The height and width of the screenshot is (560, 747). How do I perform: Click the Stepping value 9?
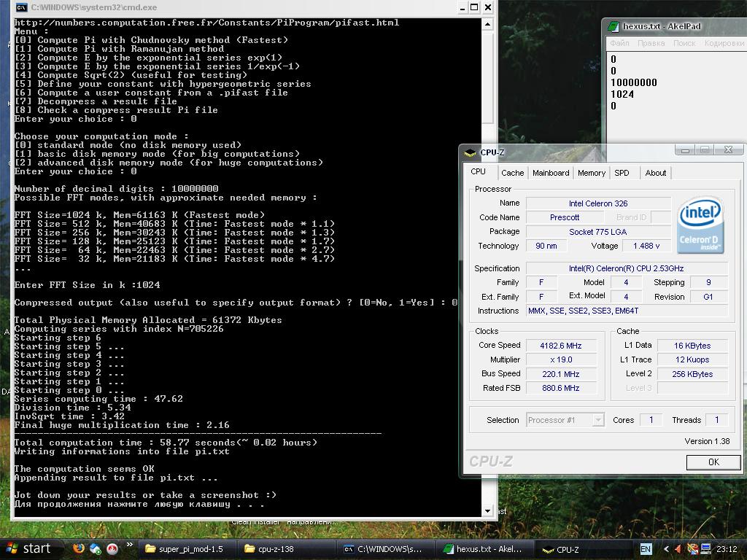(x=708, y=282)
